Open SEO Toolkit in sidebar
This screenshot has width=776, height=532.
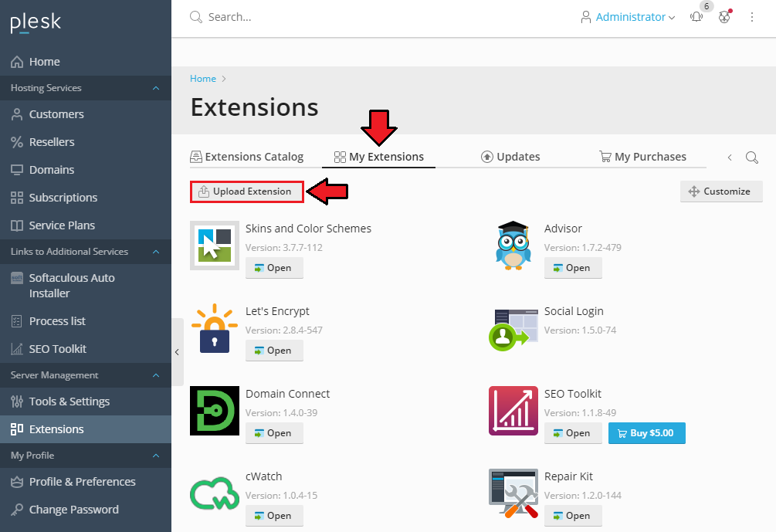pyautogui.click(x=86, y=349)
